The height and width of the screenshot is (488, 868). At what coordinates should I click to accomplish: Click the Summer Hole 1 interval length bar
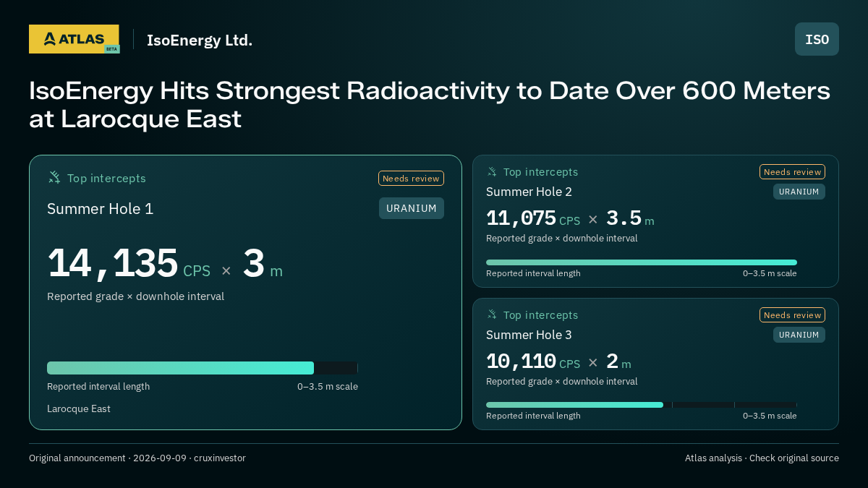coord(203,368)
